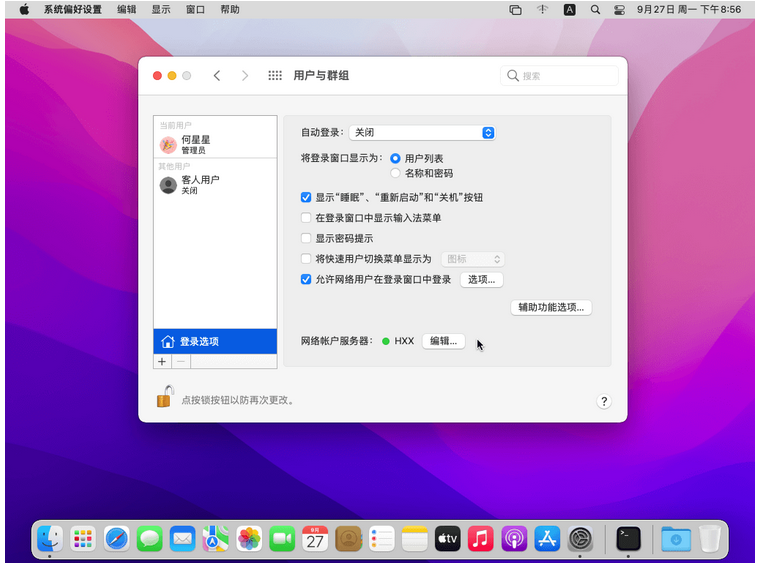Image resolution: width=757 pixels, height=563 pixels.
Task: Open Contacts from the Dock
Action: point(349,538)
